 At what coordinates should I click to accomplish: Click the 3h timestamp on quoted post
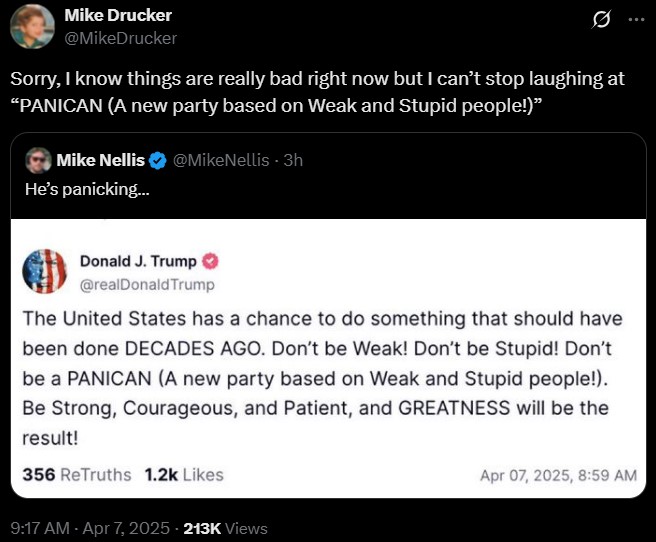tap(293, 160)
